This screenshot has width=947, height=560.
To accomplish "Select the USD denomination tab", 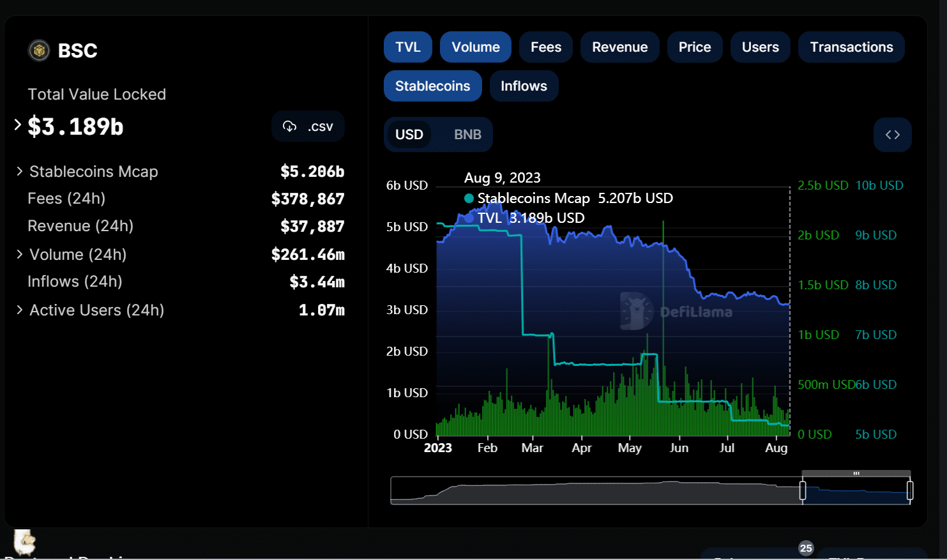I will [409, 135].
